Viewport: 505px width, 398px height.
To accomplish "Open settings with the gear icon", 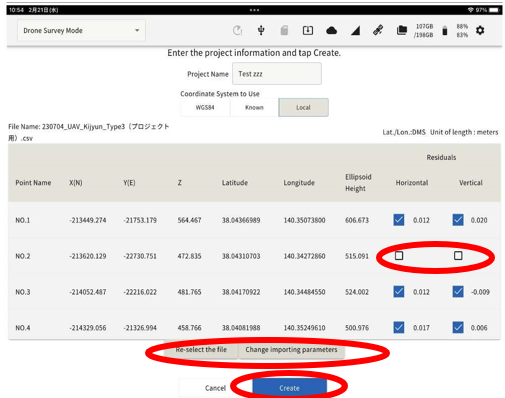I will point(480,31).
